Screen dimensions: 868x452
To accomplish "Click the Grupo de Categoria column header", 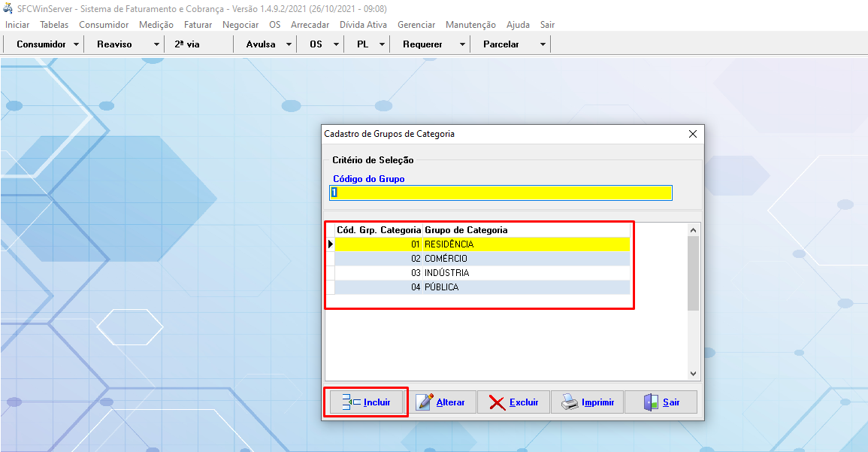I will [x=466, y=230].
